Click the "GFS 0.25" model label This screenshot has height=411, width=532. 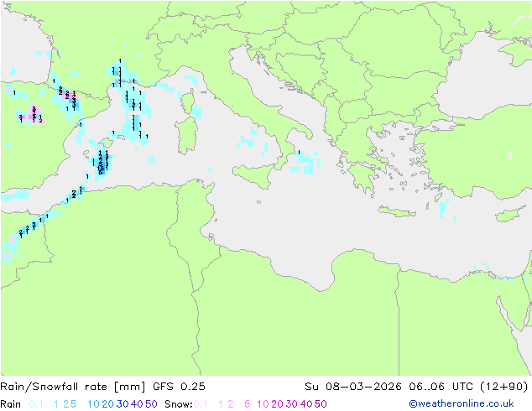pos(179,387)
